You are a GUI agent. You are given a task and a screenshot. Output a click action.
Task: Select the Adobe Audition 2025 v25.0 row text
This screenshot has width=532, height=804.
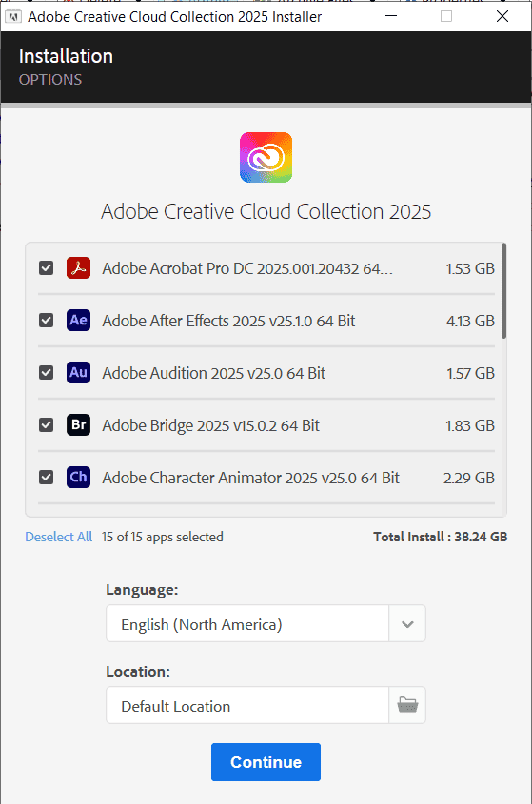pos(213,373)
